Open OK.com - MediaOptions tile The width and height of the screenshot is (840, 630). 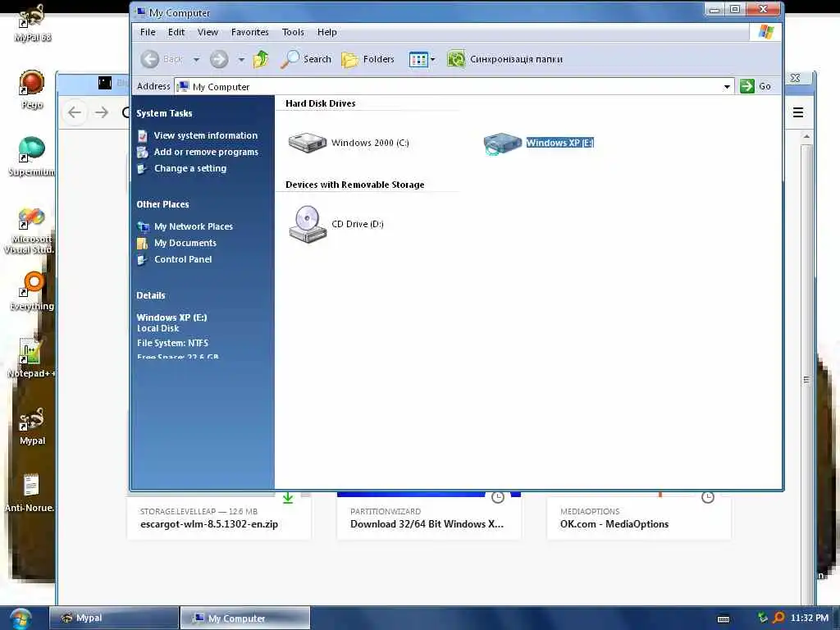pyautogui.click(x=638, y=518)
